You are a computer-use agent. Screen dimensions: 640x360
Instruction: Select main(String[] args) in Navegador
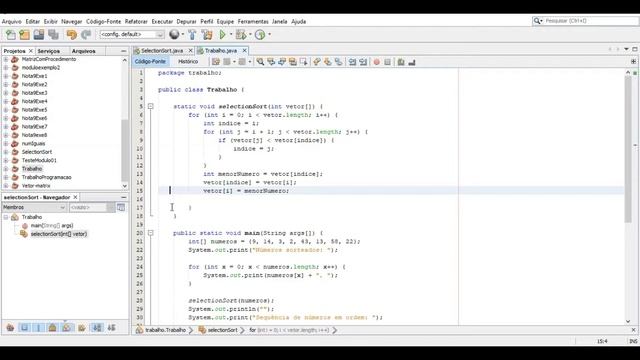pyautogui.click(x=52, y=225)
